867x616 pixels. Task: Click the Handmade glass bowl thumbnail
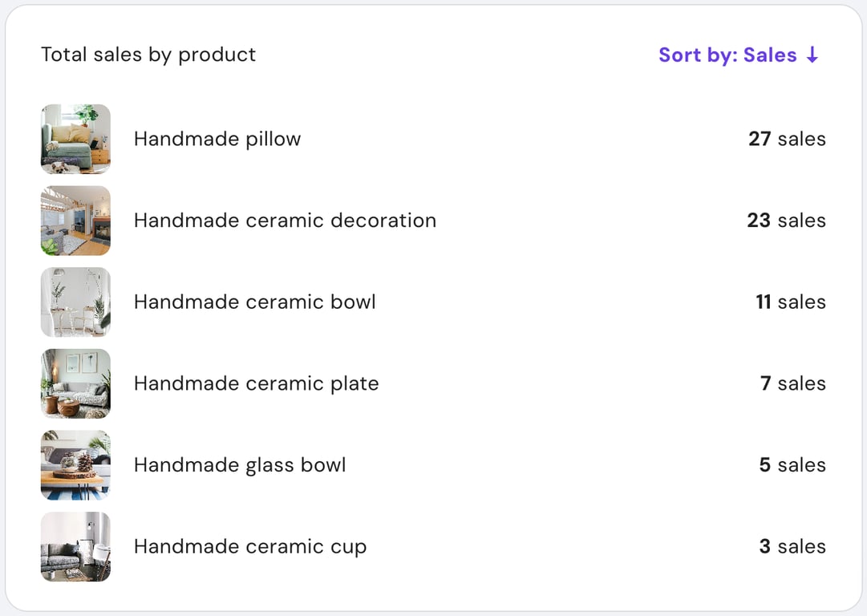[x=75, y=464]
